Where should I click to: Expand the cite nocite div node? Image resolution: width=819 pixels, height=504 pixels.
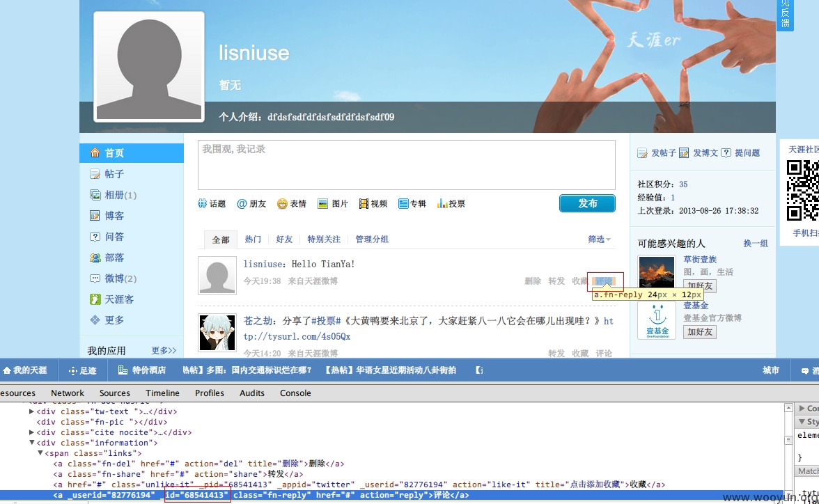(32, 432)
